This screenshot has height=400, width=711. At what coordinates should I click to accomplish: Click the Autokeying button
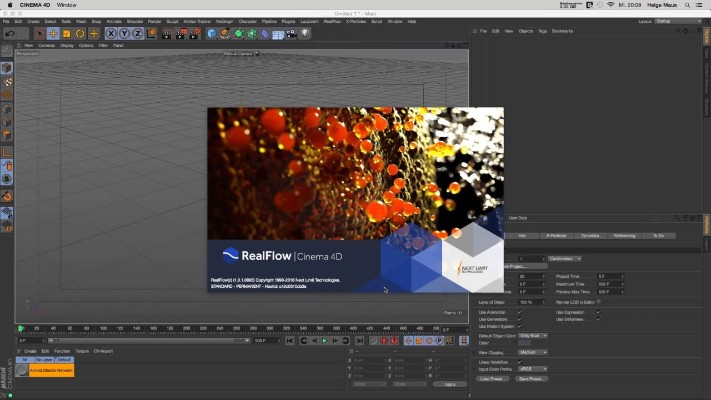384,341
